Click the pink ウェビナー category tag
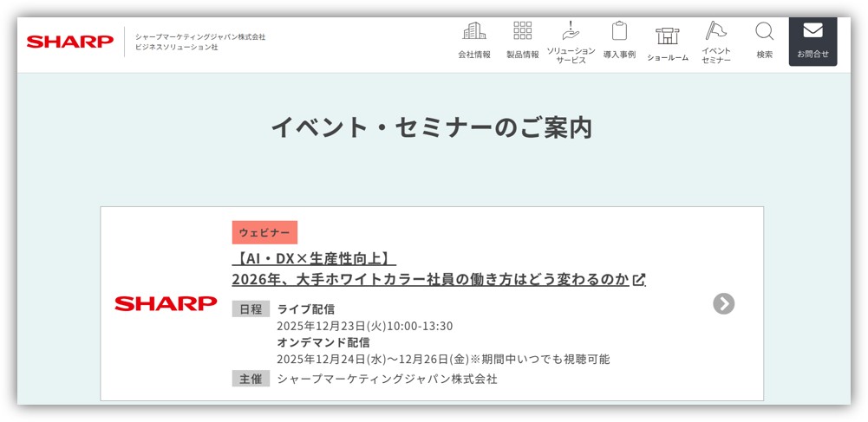Viewport: 868px width, 422px height. 264,232
